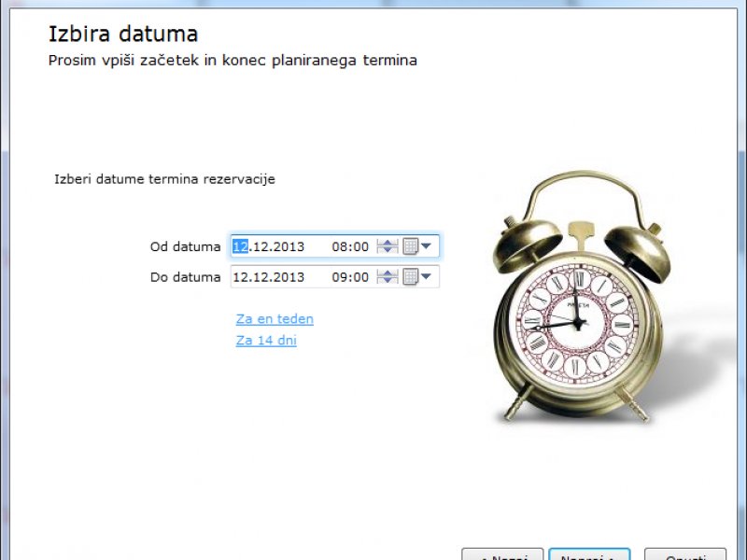Click the 'Za en teden' link
This screenshot has height=560, width=747.
point(275,319)
